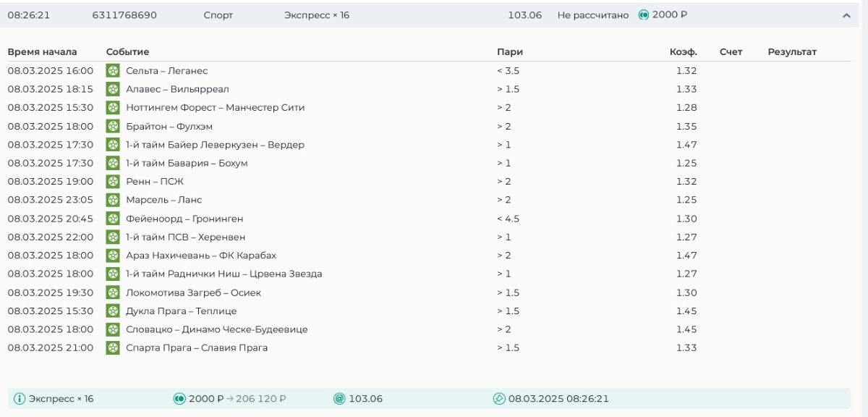Image resolution: width=868 pixels, height=417 pixels.
Task: Click the event name Ренн – ПСЖ
Action: point(155,182)
